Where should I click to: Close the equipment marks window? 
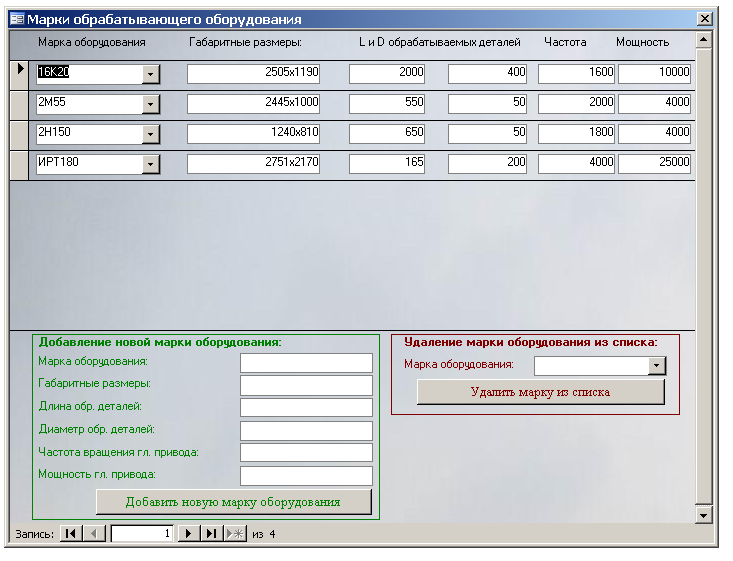(705, 19)
